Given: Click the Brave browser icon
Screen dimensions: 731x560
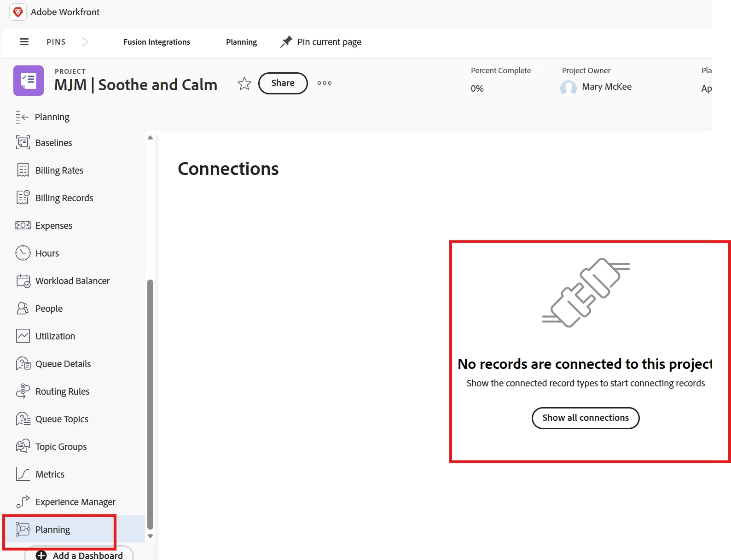Looking at the screenshot, I should [x=18, y=12].
